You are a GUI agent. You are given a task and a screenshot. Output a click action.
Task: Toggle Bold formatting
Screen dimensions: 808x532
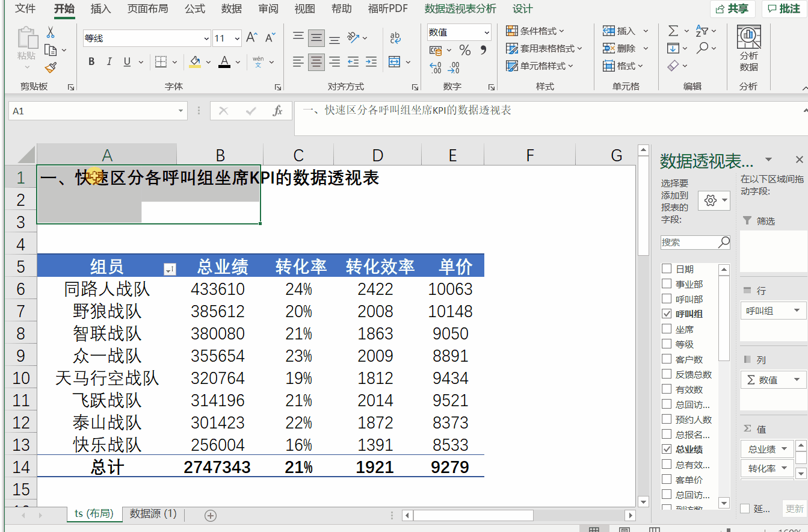91,61
